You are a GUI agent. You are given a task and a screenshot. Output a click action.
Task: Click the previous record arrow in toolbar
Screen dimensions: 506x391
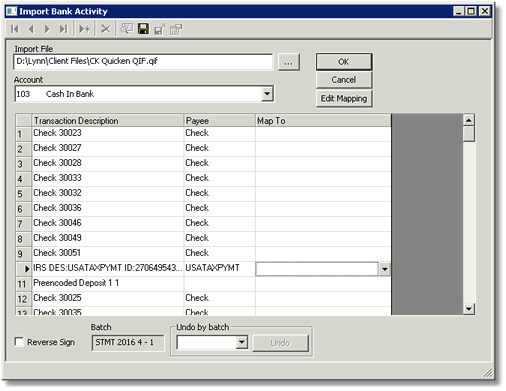(31, 29)
